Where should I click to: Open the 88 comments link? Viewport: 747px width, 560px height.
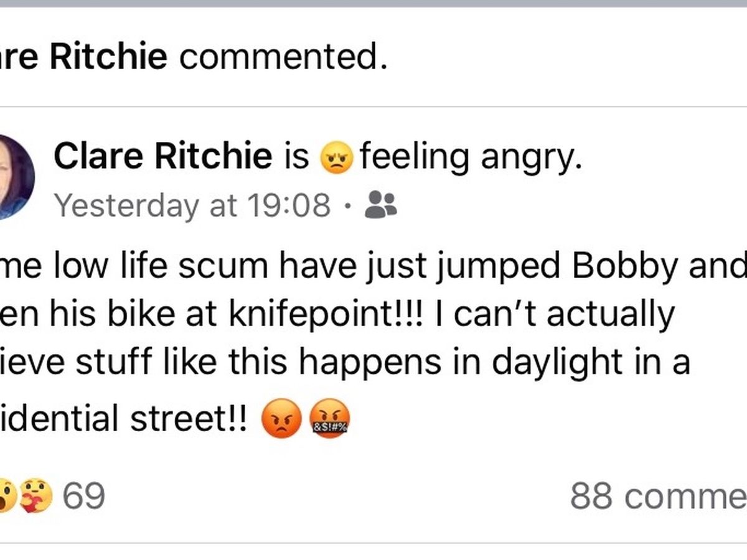click(658, 496)
